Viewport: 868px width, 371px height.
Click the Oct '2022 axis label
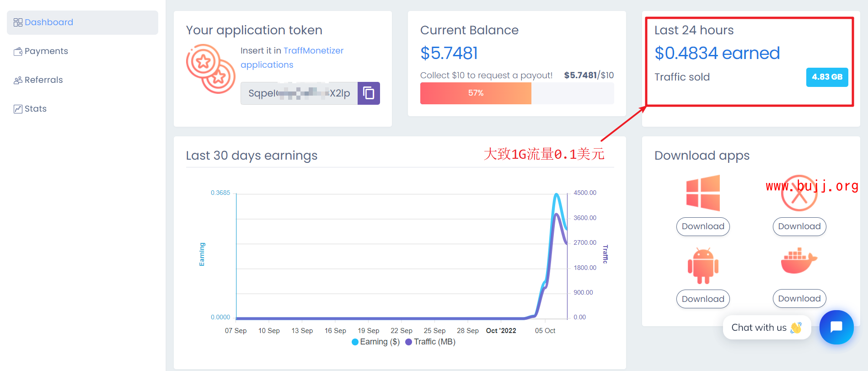click(x=501, y=331)
